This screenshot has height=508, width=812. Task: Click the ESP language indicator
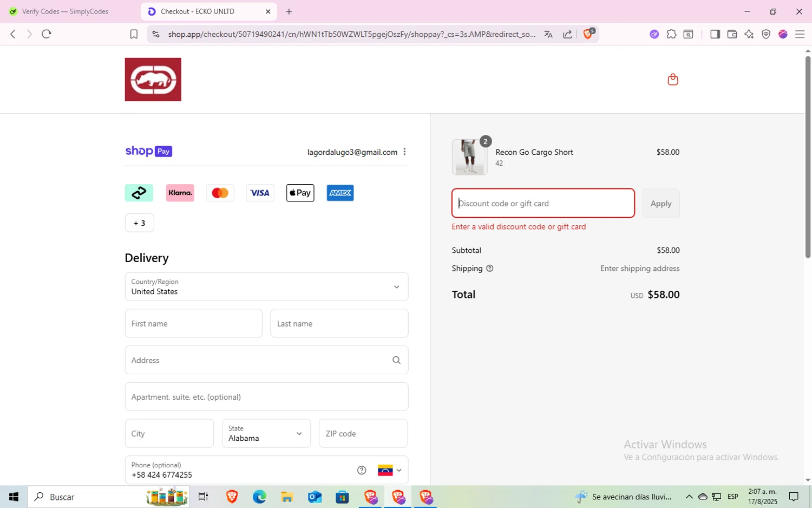coord(733,497)
